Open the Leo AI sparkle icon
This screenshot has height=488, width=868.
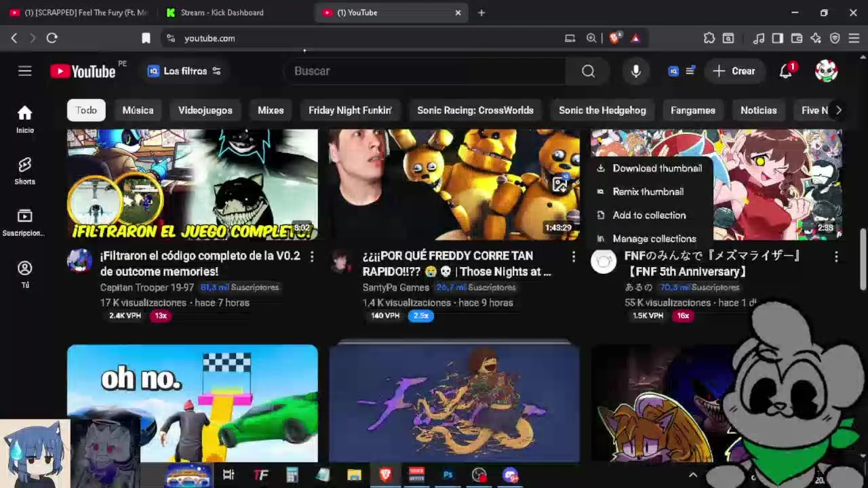(816, 38)
